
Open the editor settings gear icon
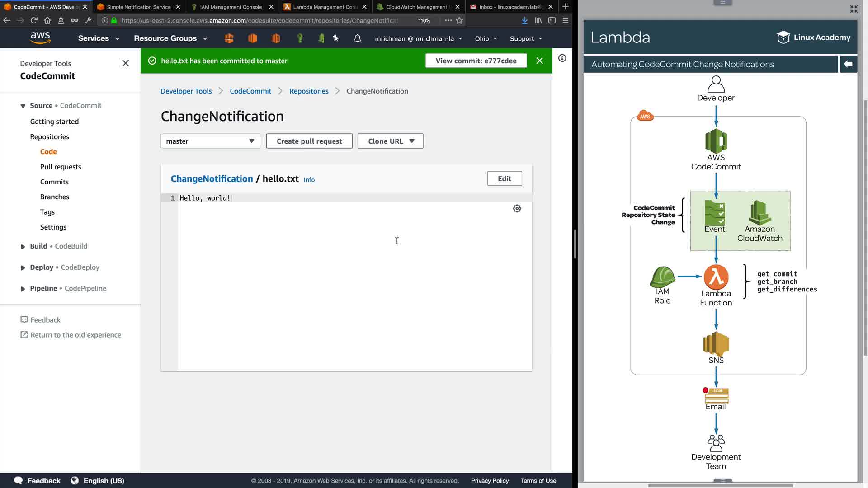click(517, 208)
